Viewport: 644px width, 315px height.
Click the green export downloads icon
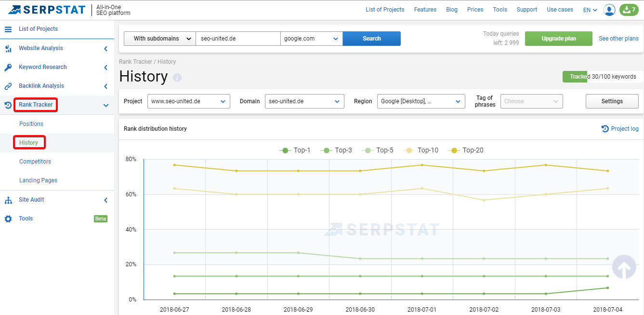pyautogui.click(x=629, y=10)
